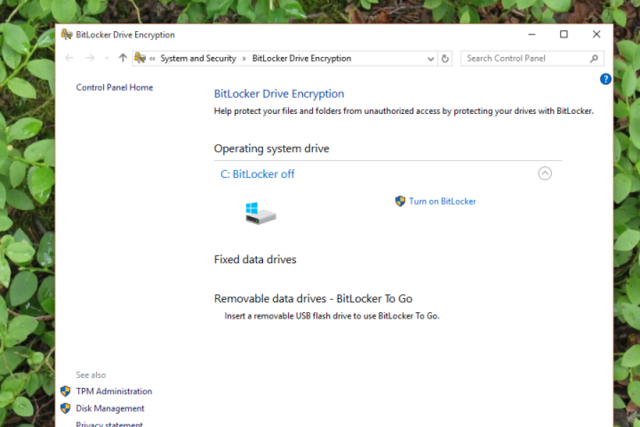Maximize the BitLocker window
640x427 pixels.
coord(564,34)
